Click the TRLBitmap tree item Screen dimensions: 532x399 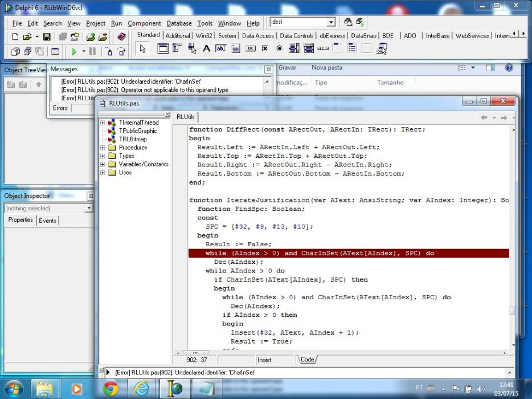pos(133,139)
